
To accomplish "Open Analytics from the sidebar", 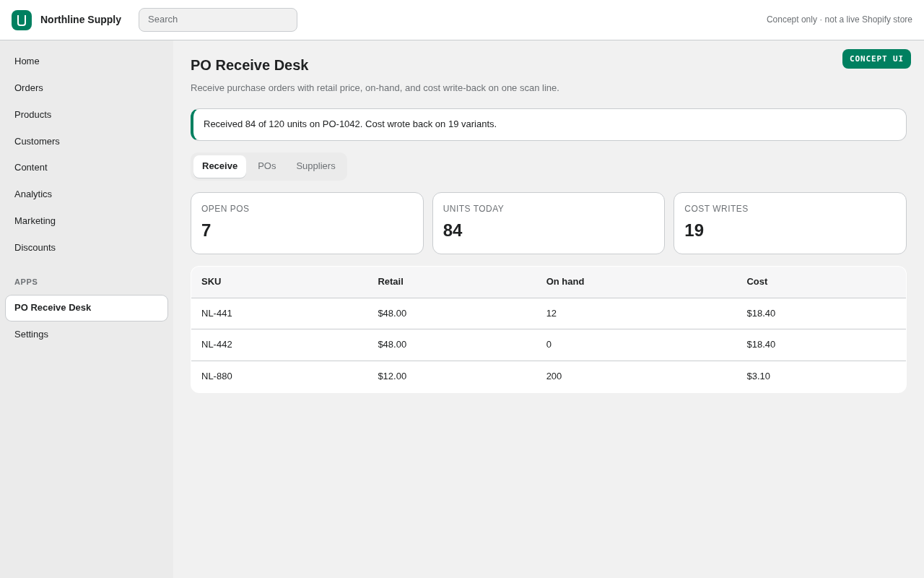I will pyautogui.click(x=87, y=194).
